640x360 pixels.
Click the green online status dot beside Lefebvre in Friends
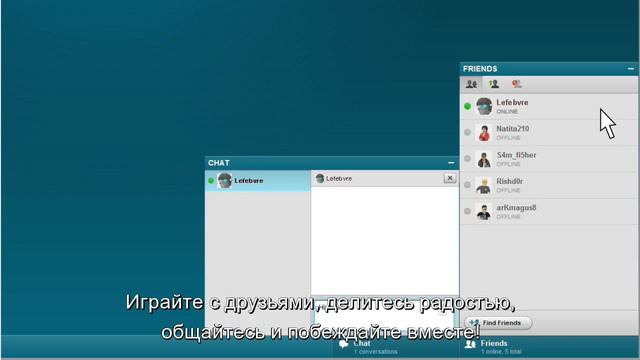click(x=468, y=106)
